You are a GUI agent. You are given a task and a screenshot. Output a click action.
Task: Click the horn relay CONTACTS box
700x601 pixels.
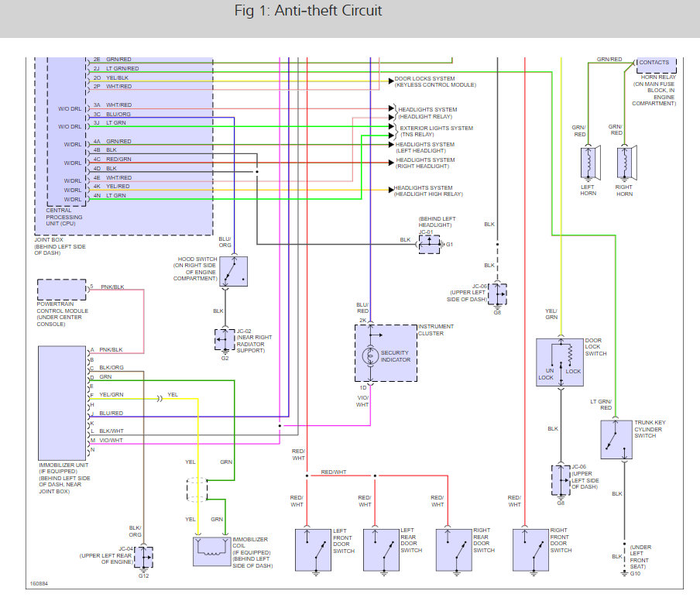pyautogui.click(x=656, y=64)
